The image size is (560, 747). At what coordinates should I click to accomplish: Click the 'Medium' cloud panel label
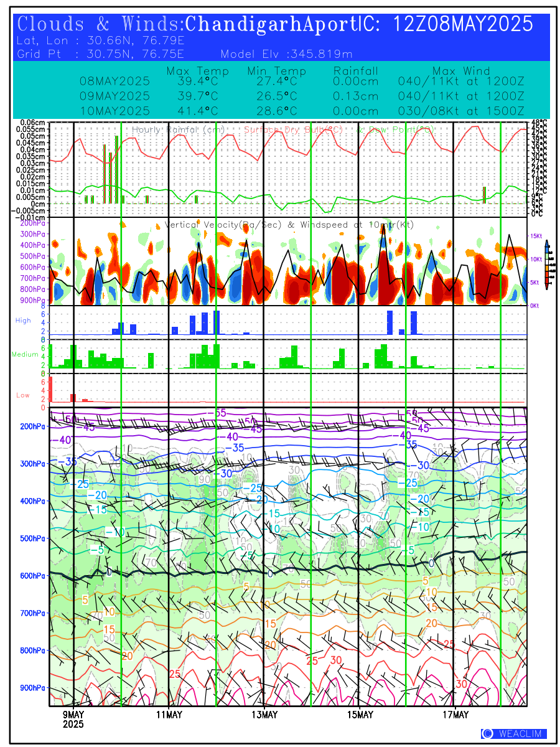coord(25,354)
